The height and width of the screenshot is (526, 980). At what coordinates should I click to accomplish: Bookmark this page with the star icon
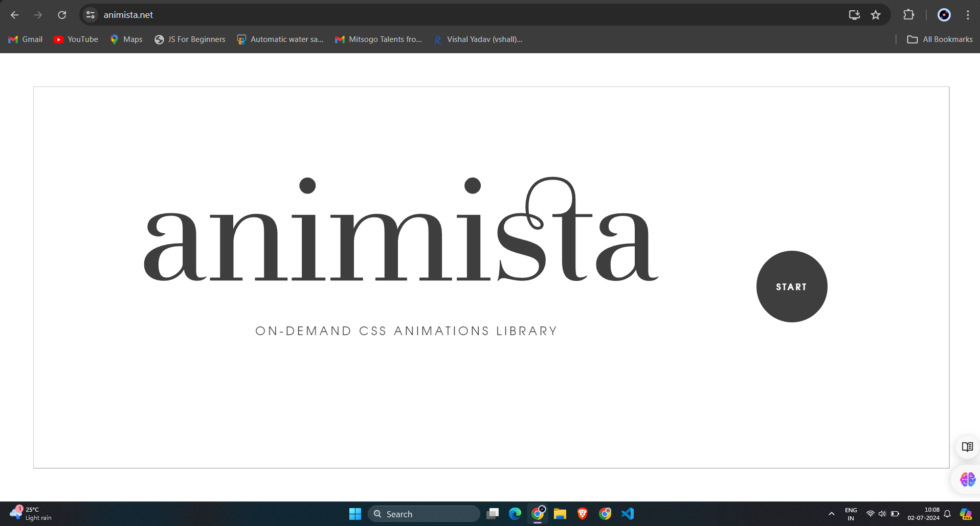pos(876,15)
